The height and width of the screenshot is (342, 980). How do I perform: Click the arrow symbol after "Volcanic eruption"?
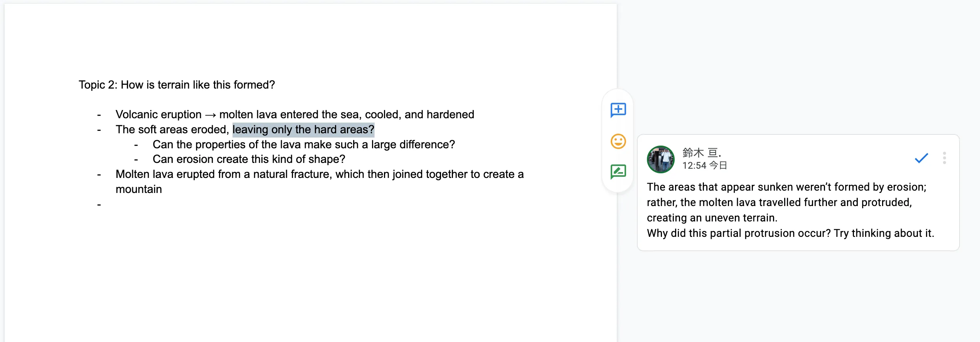point(210,115)
